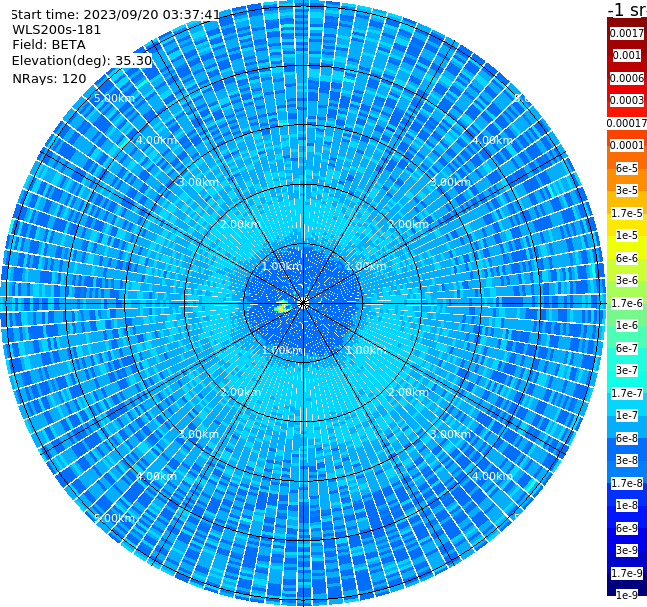Screen dimensions: 647x607
Task: Select the 6e-9 colorbar label
Action: [x=627, y=528]
